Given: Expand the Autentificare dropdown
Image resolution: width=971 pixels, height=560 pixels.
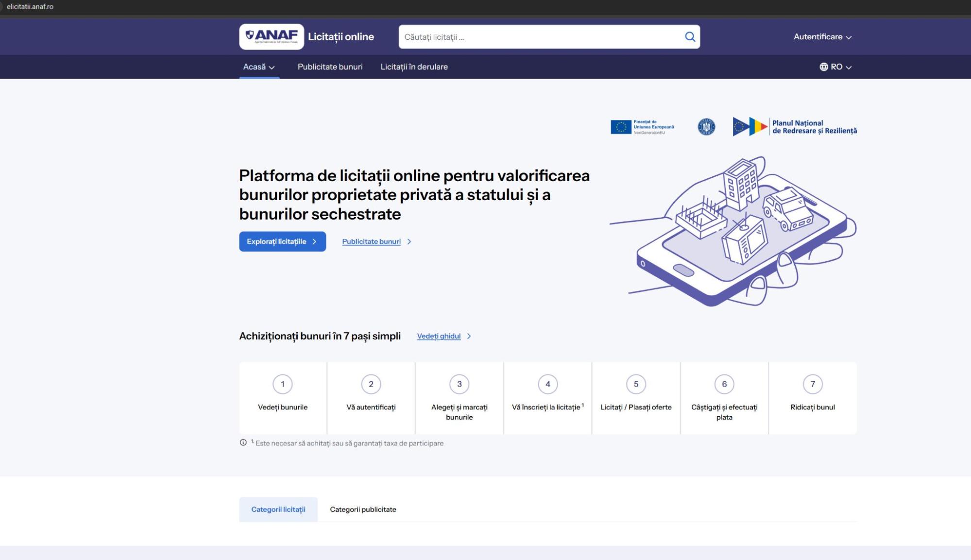Looking at the screenshot, I should 822,37.
